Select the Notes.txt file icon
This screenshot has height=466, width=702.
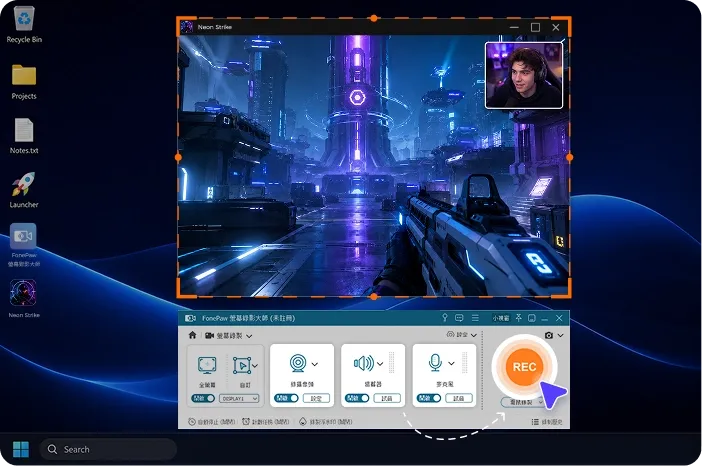click(x=24, y=136)
